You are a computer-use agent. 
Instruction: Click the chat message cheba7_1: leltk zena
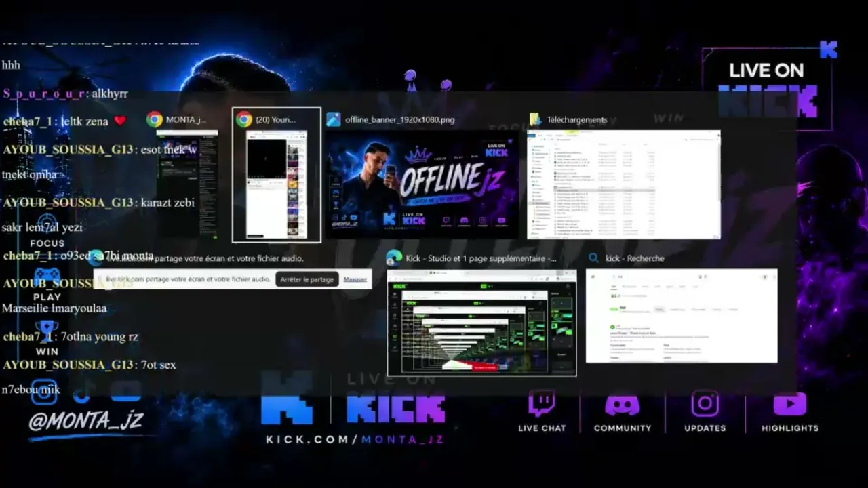tap(65, 121)
